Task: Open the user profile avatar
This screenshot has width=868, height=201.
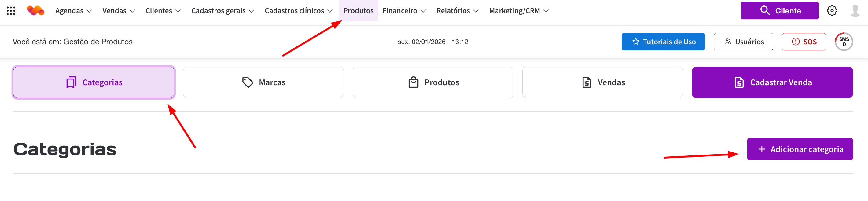Action: tap(855, 11)
